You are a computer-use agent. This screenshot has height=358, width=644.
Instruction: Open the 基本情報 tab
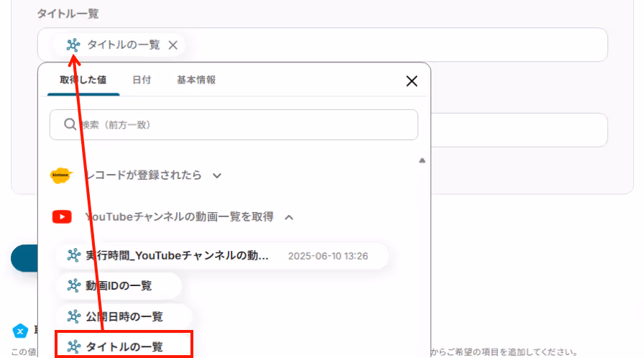[196, 80]
